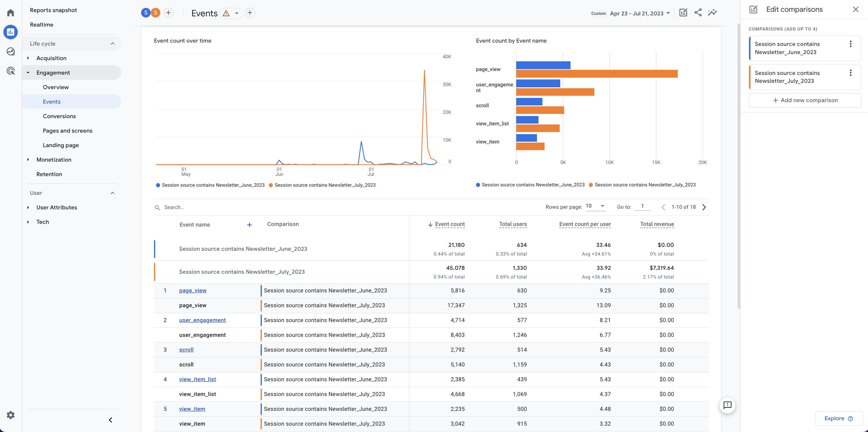Click the panel header edit comparisons icon
This screenshot has height=432, width=868.
(x=754, y=9)
